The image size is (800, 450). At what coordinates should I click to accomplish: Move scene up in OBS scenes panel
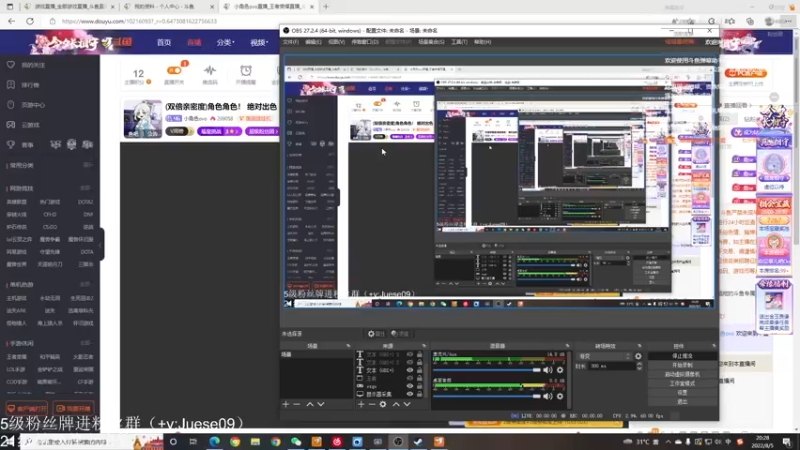(x=310, y=404)
